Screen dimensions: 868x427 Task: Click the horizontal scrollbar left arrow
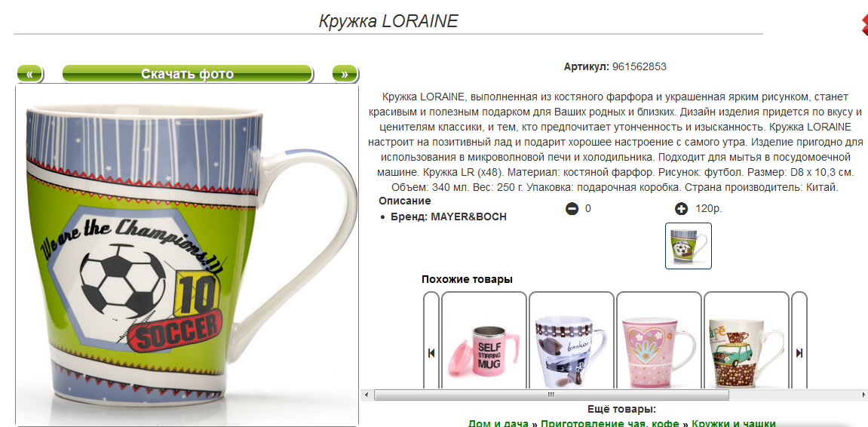tap(365, 395)
